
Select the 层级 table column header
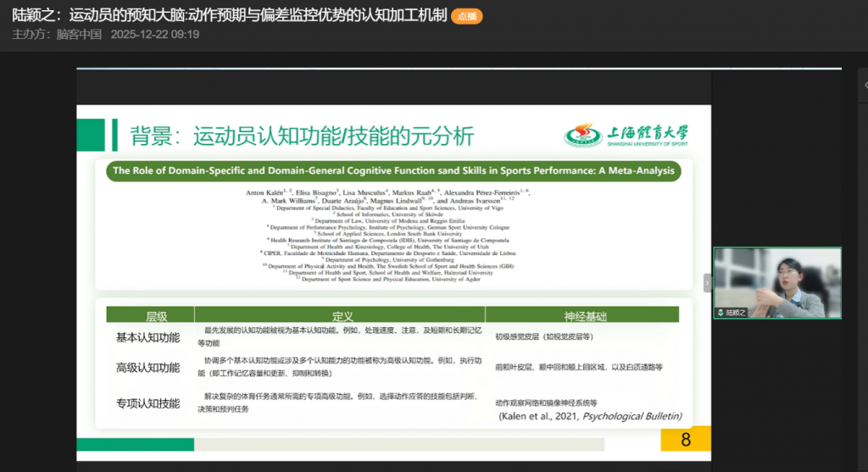[x=156, y=316]
